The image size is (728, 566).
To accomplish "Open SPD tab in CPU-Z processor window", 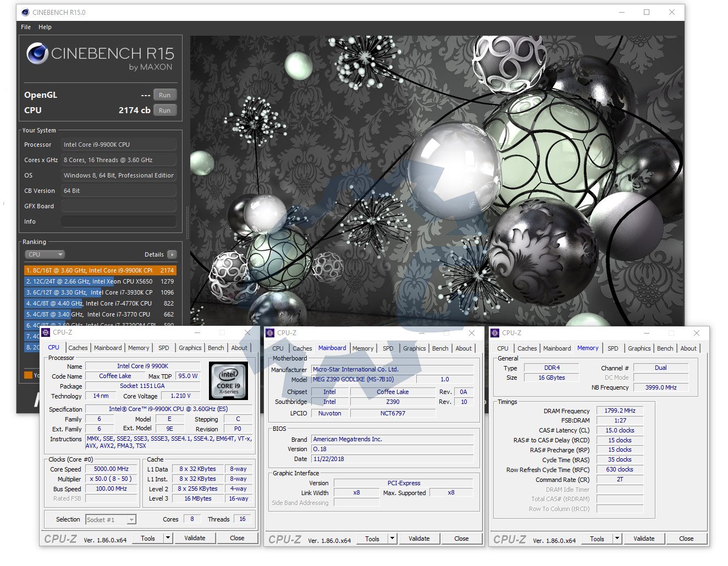I will tap(164, 348).
